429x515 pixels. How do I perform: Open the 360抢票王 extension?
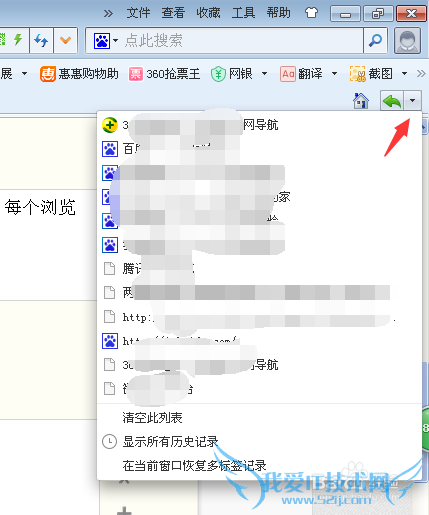[164, 74]
